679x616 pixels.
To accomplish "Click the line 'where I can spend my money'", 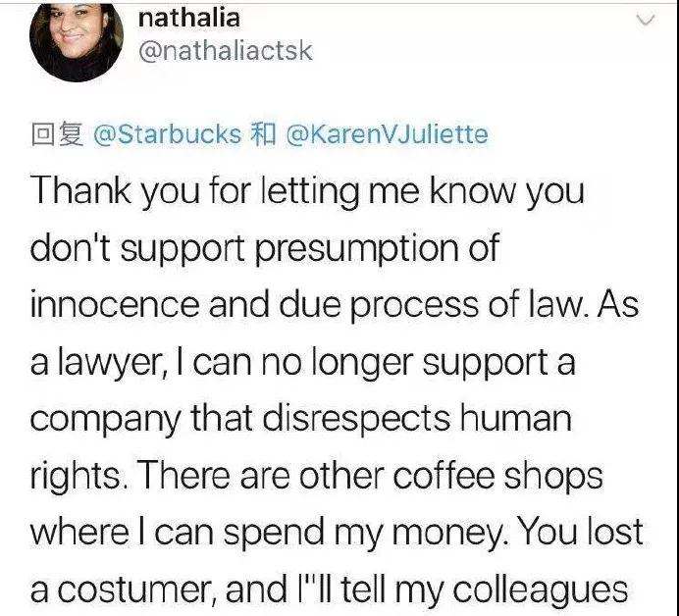I will click(x=336, y=533).
